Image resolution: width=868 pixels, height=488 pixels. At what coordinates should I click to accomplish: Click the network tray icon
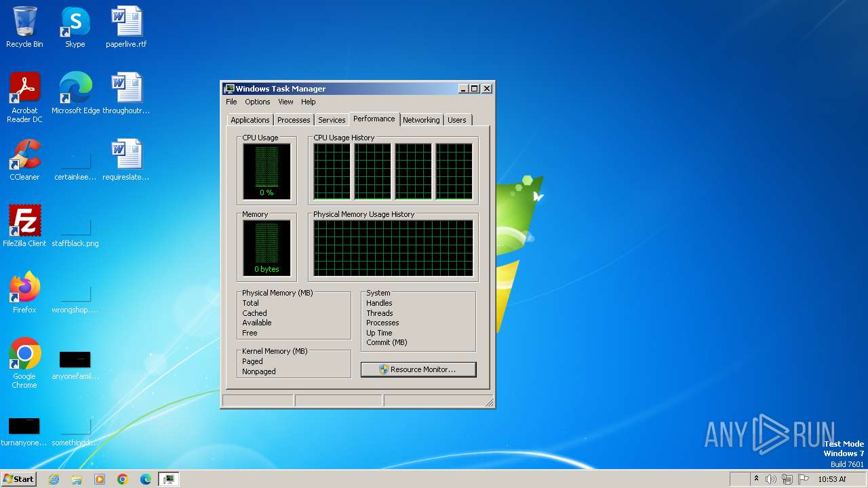(787, 479)
